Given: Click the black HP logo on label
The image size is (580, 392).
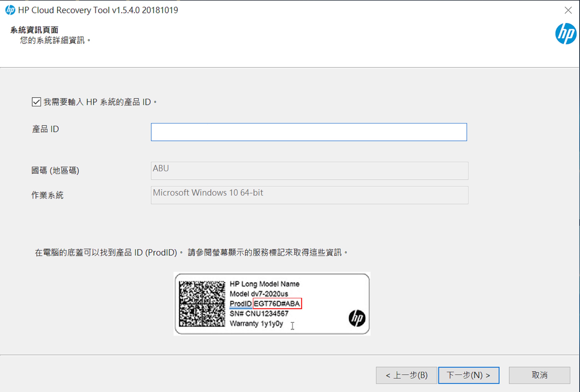Looking at the screenshot, I should click(357, 318).
